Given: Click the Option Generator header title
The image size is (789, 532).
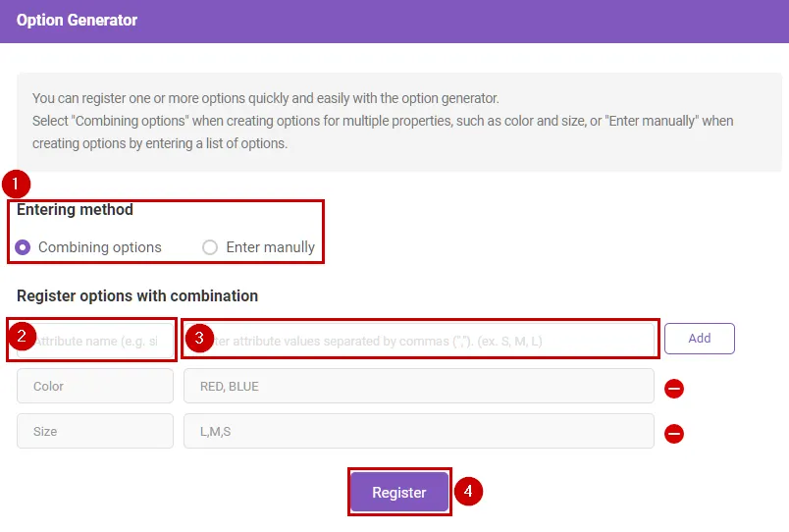Looking at the screenshot, I should [x=78, y=21].
